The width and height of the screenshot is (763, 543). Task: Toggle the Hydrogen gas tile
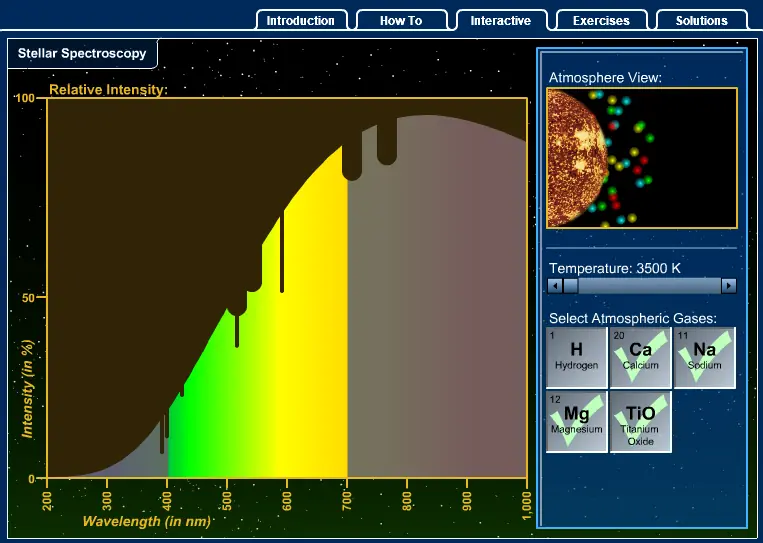(577, 358)
